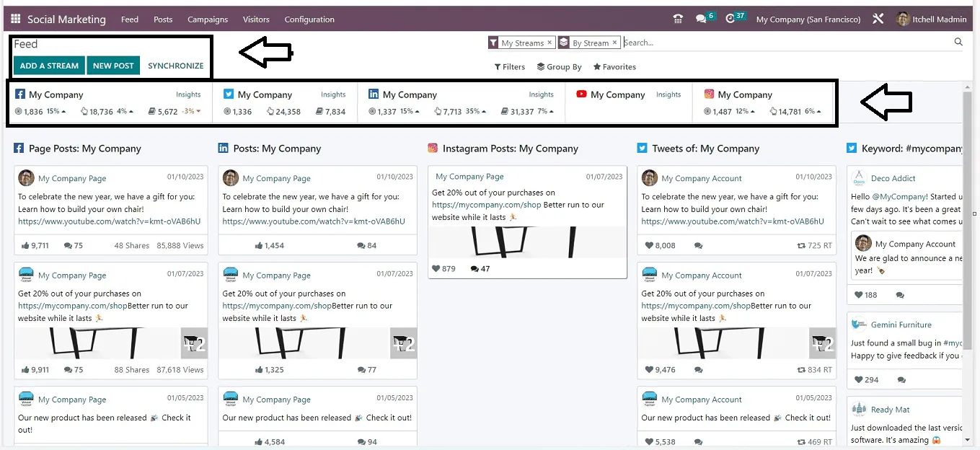Remove the By Stream grouping facet

click(x=614, y=43)
